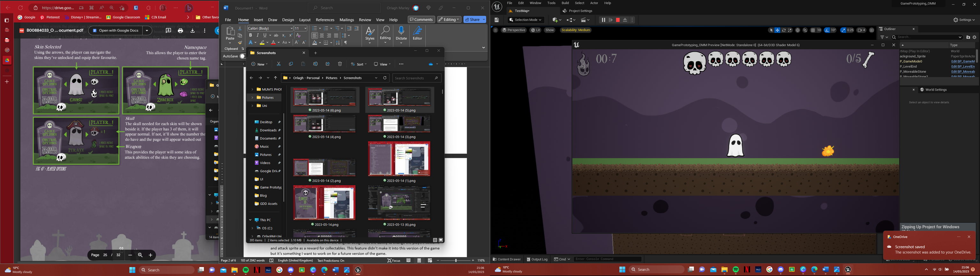Open Outliner settings gear in Unreal
Viewport: 980px width, 276px height.
975,37
